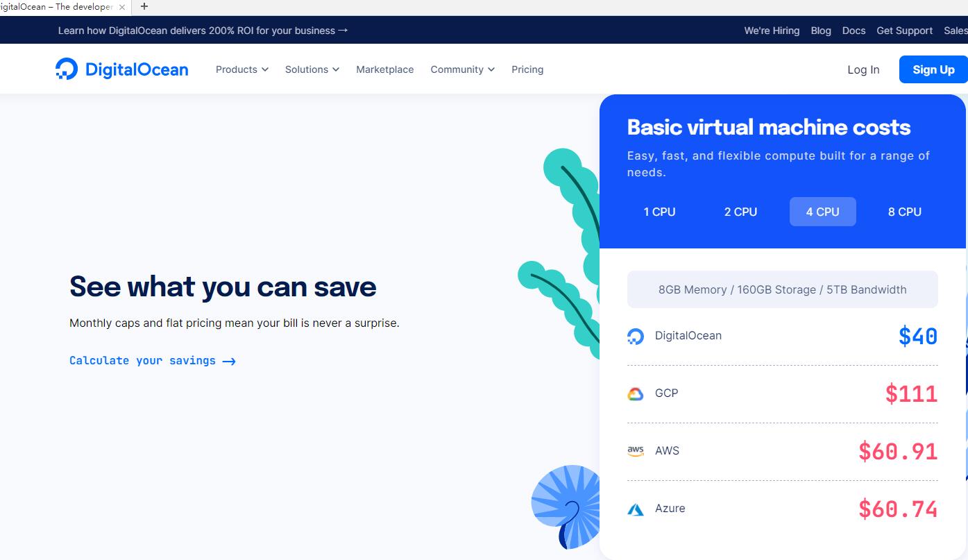Click the DigitalOcean browser tab title

56,7
